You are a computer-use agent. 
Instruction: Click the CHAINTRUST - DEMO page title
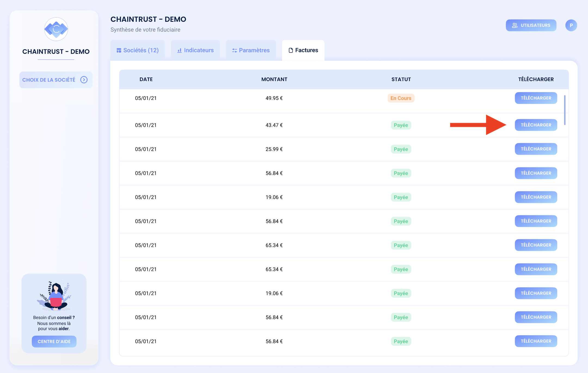(148, 19)
